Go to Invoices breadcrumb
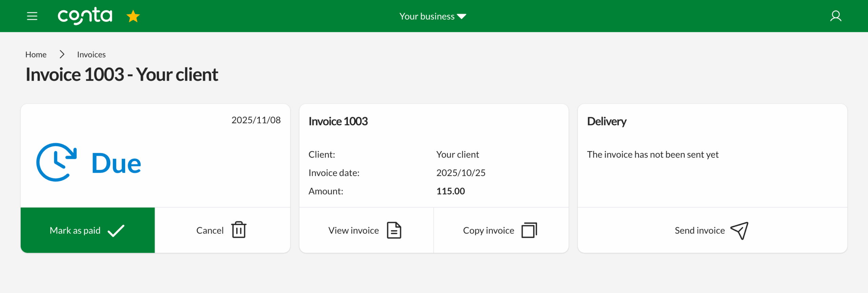Screen dimensions: 868x293 click(91, 55)
